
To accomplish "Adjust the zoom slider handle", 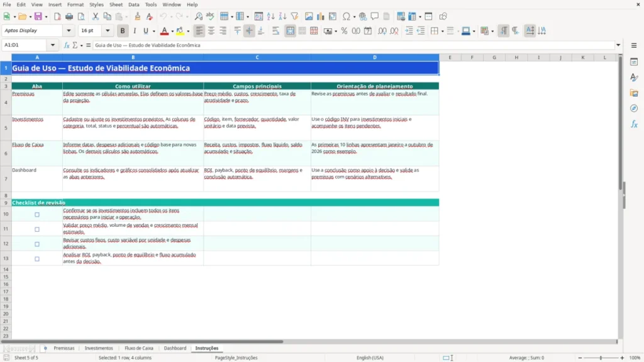I will 601,358.
